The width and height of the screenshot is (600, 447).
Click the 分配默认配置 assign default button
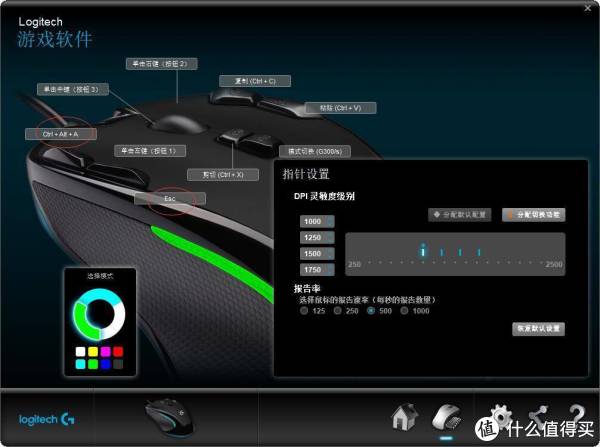click(460, 215)
